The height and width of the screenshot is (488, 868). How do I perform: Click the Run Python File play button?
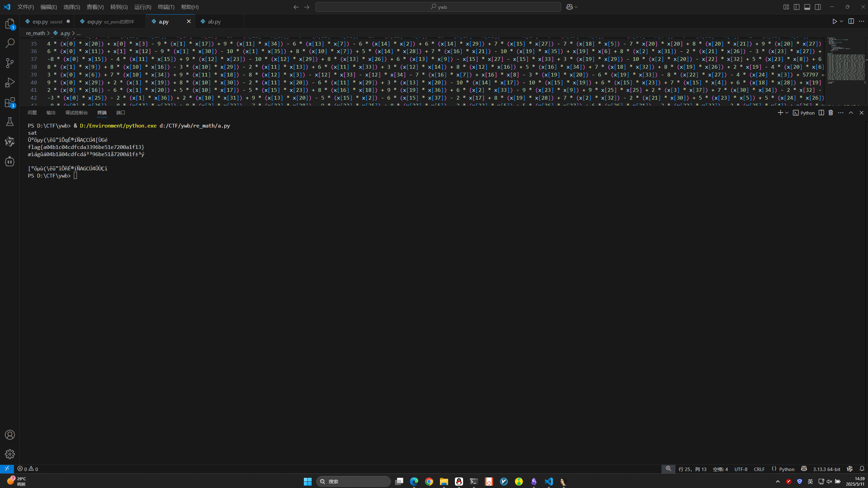[x=834, y=21]
